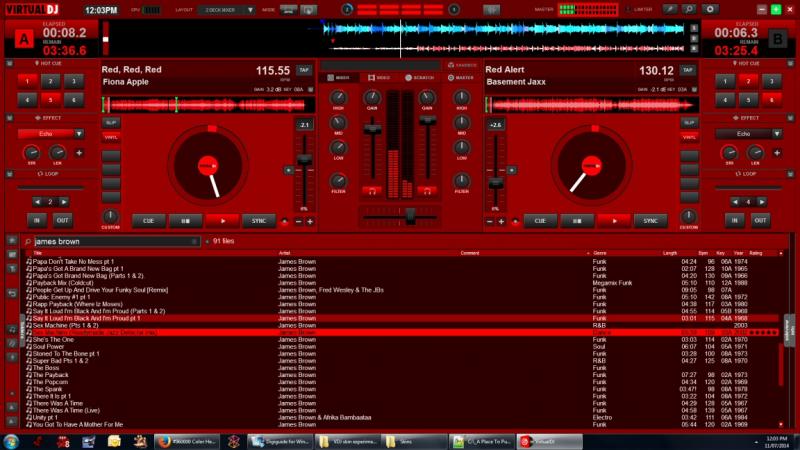Switch to the MASTER tab

(461, 78)
